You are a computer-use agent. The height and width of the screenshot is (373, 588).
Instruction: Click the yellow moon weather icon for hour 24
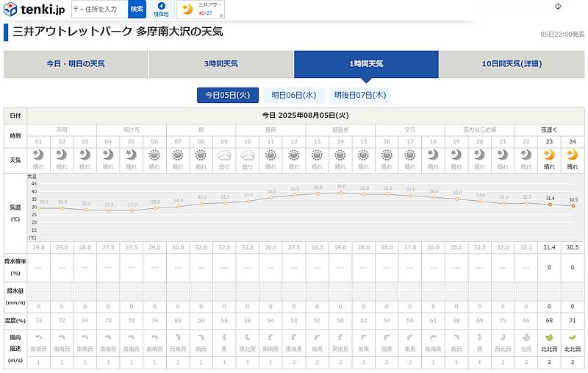(573, 154)
